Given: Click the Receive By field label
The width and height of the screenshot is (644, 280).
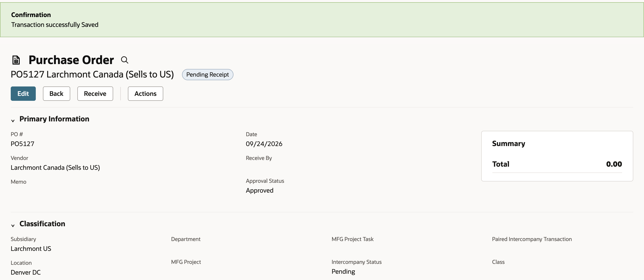Looking at the screenshot, I should click(x=259, y=158).
